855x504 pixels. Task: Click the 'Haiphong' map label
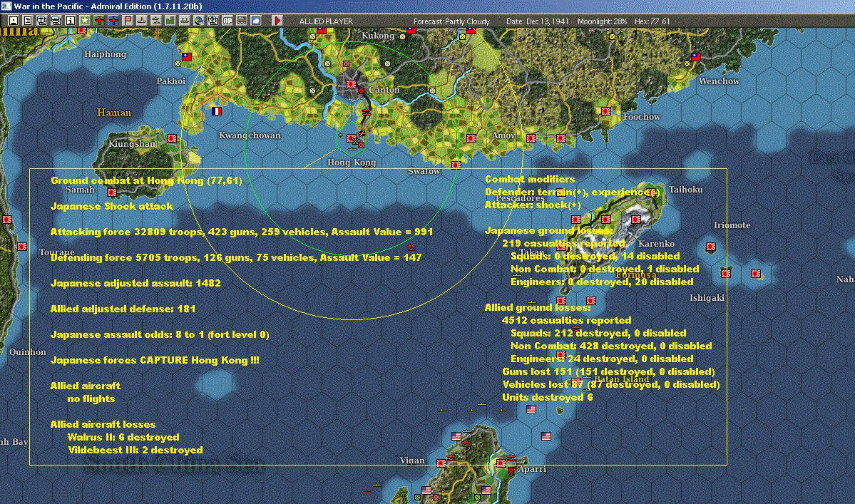tap(106, 54)
